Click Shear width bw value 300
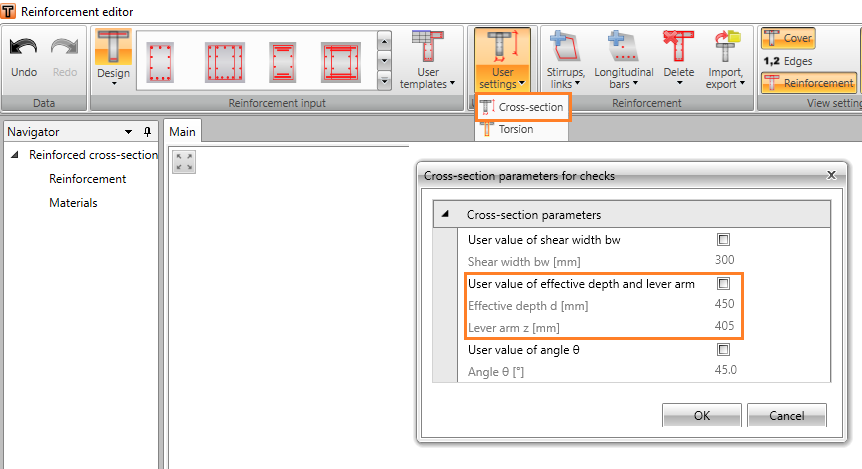862x469 pixels. 725,260
